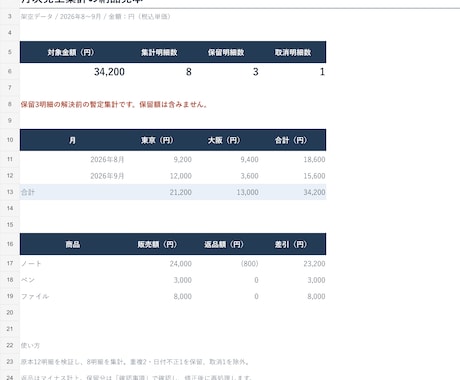Select the 返品額（円） column header

coord(226,244)
